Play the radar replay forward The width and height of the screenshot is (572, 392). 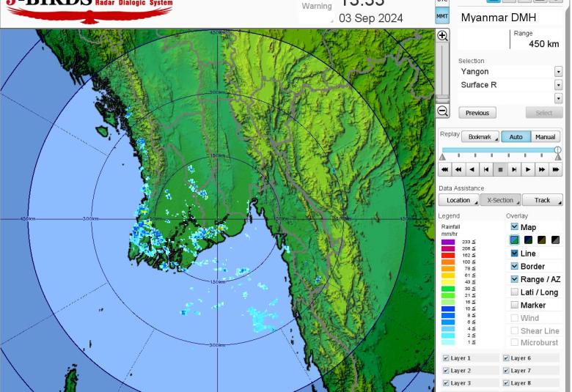pos(528,169)
